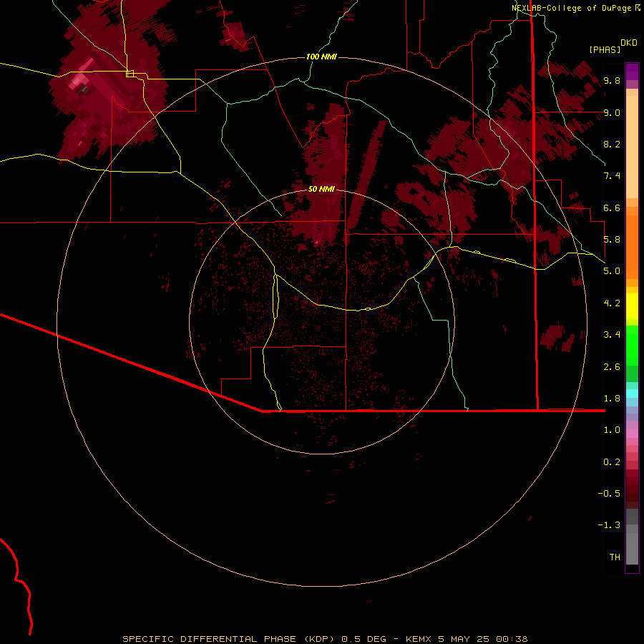Pick the long peach segment of color bar
The height and width of the screenshot is (644, 644).
[x=632, y=147]
